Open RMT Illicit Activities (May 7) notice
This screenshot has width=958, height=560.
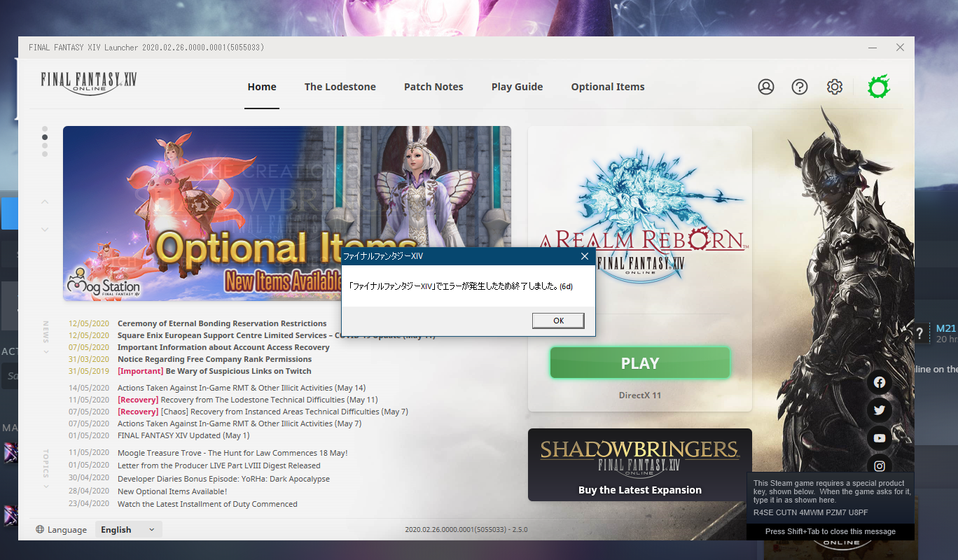(x=239, y=423)
